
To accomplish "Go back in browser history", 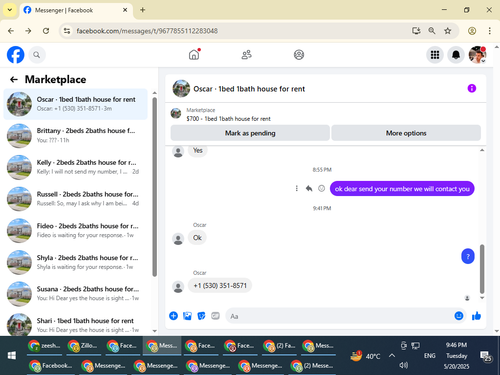I will 11,31.
